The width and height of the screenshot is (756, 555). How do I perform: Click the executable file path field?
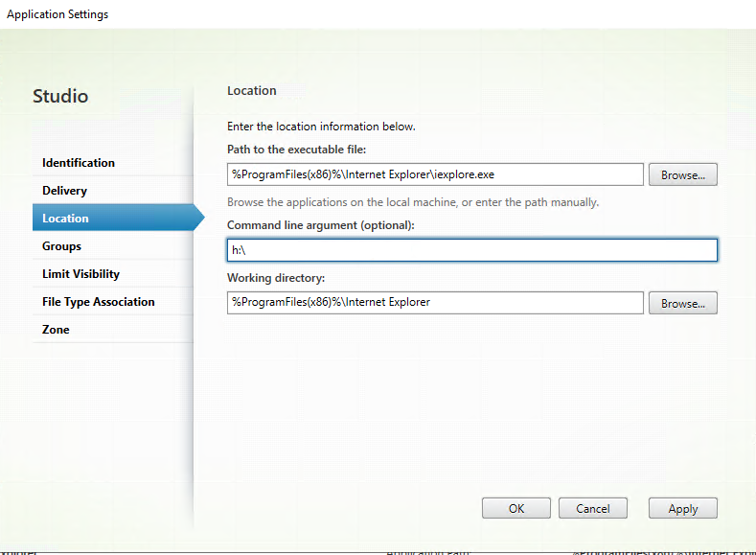point(434,174)
